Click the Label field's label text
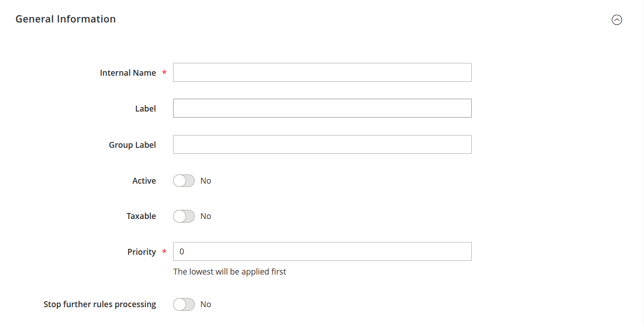The width and height of the screenshot is (644, 326). pyautogui.click(x=145, y=109)
